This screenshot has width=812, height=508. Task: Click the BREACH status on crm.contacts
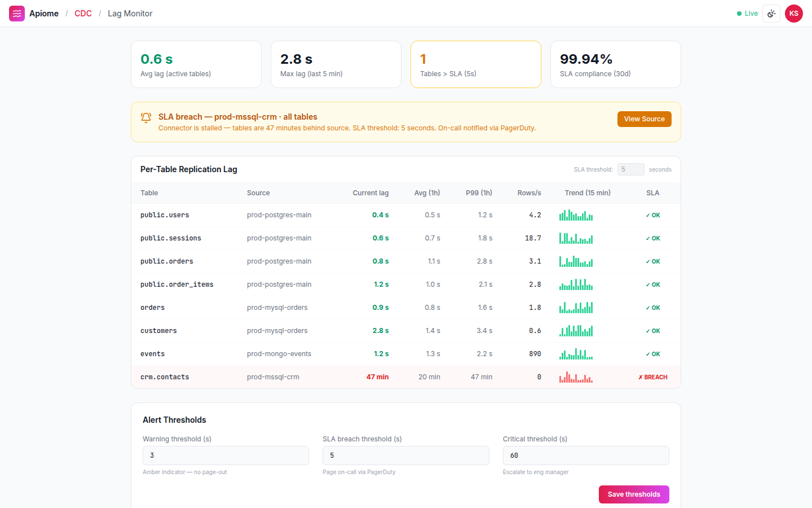pos(652,377)
